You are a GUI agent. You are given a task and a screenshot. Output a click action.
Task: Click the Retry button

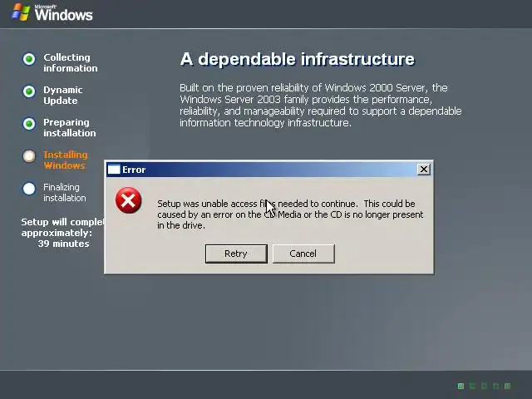point(236,254)
